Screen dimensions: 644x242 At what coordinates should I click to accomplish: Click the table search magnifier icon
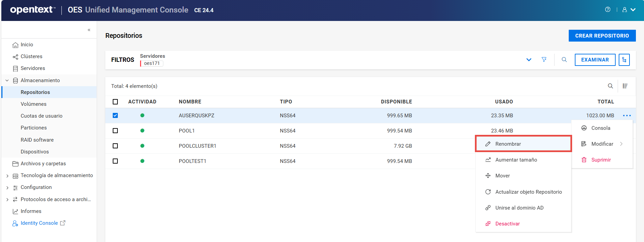coord(610,86)
